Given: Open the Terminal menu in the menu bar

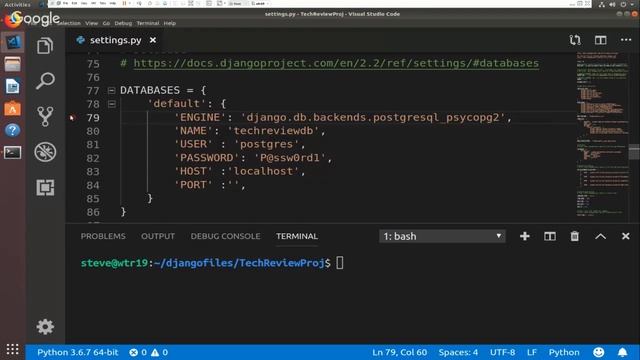Looking at the screenshot, I should tap(148, 23).
